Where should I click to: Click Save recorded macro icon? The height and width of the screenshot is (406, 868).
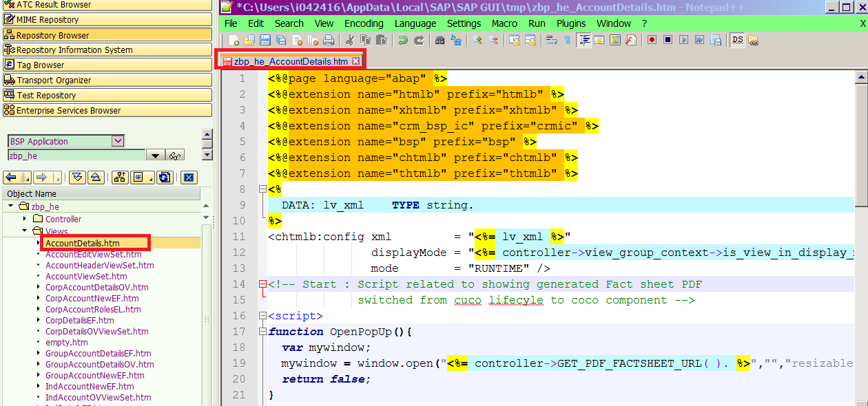tap(715, 40)
